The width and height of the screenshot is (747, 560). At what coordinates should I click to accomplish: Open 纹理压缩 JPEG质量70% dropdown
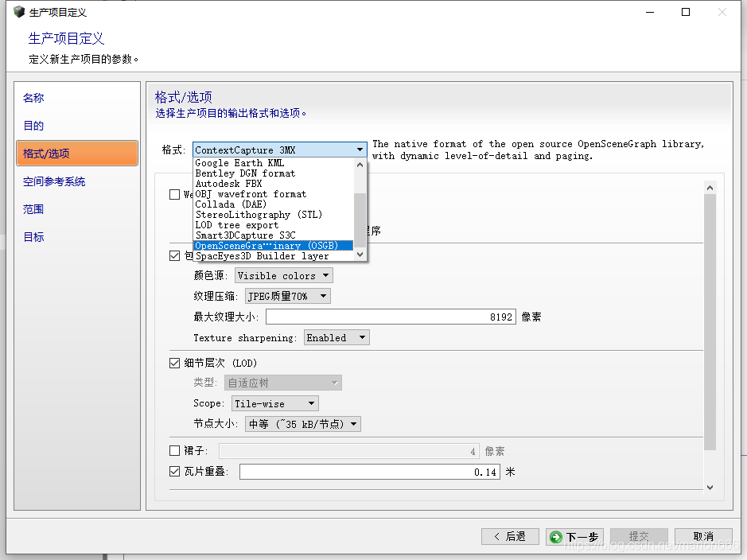pyautogui.click(x=288, y=296)
